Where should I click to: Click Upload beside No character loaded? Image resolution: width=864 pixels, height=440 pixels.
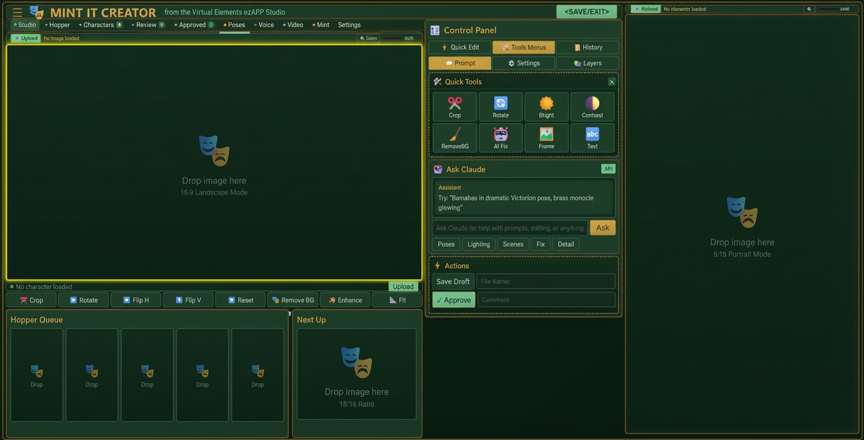403,286
